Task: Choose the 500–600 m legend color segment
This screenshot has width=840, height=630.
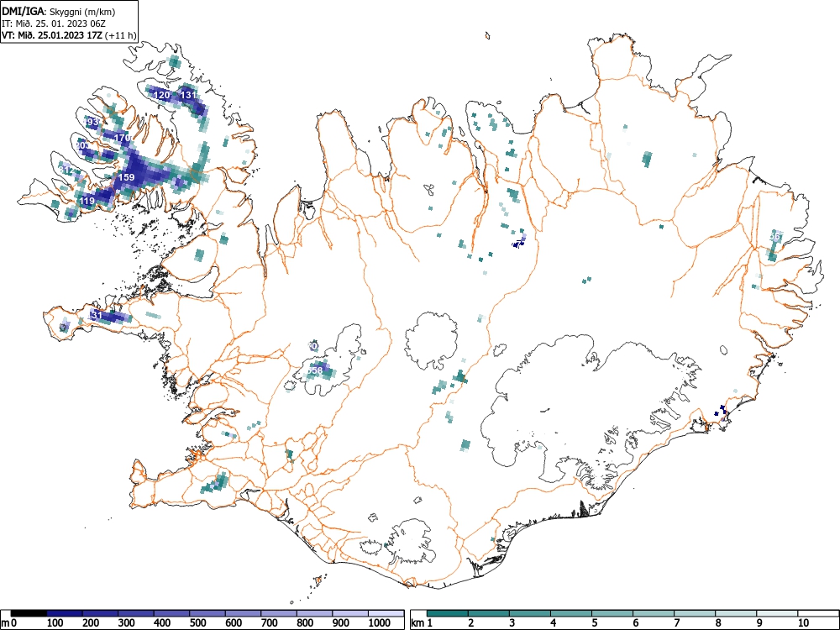Action: (207, 613)
